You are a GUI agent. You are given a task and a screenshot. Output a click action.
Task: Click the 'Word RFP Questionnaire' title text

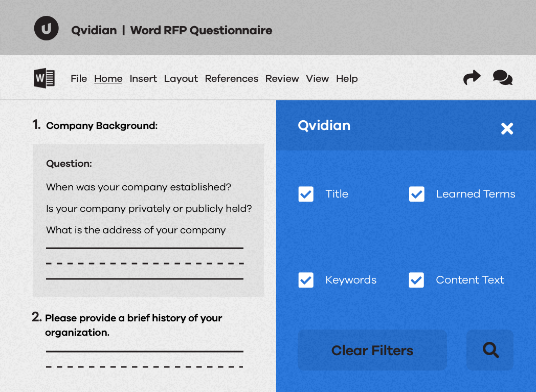coord(201,30)
